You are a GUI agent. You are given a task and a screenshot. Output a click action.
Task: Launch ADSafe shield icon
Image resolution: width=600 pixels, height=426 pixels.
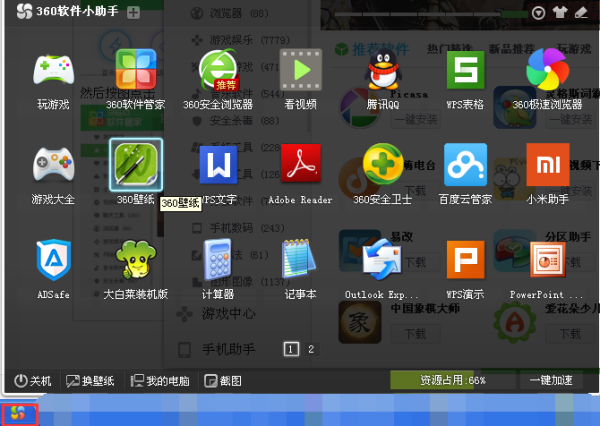53,260
